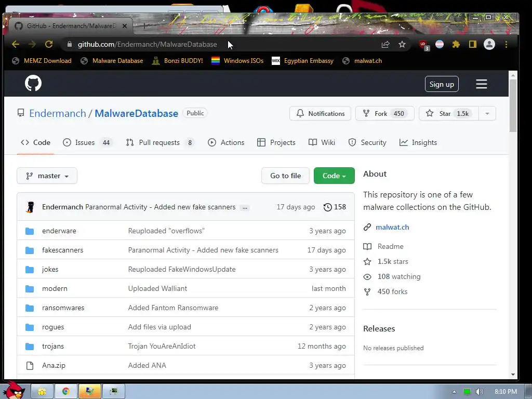Bookmark this page with the star icon

point(402,45)
